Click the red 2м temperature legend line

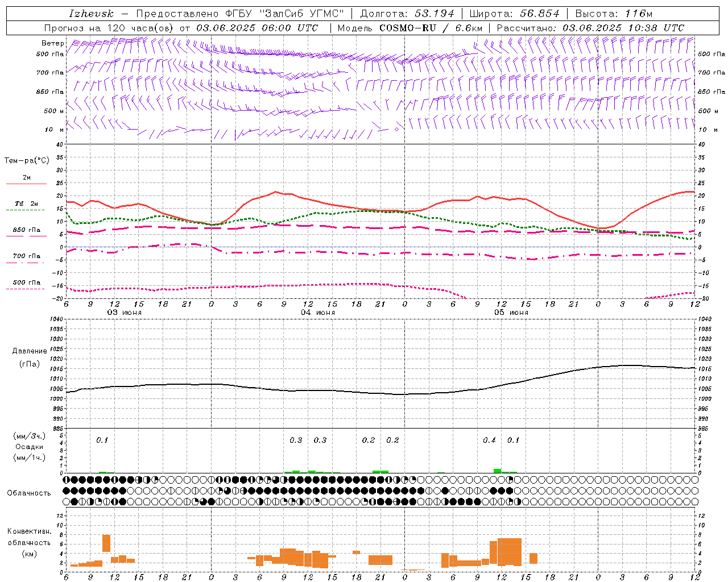[x=26, y=184]
